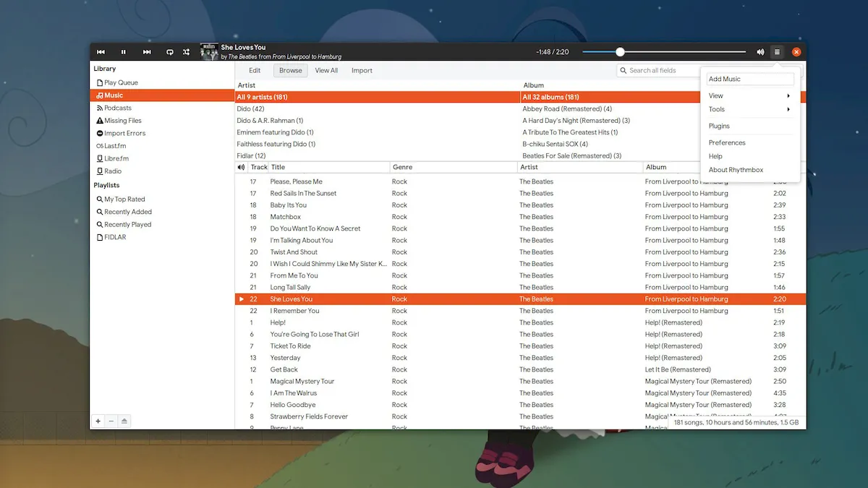Select the song Long Tall Sally

(x=521, y=288)
